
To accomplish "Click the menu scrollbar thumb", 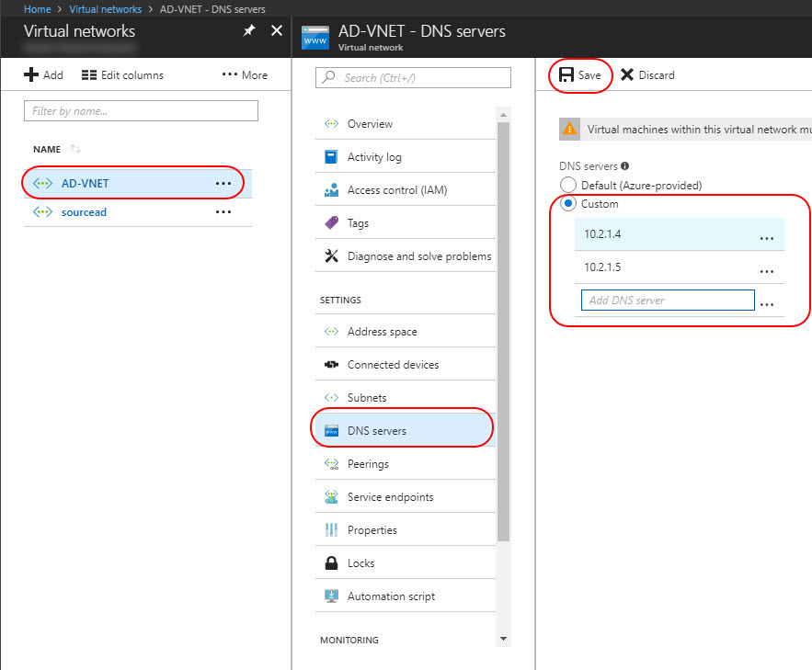I will (x=503, y=331).
